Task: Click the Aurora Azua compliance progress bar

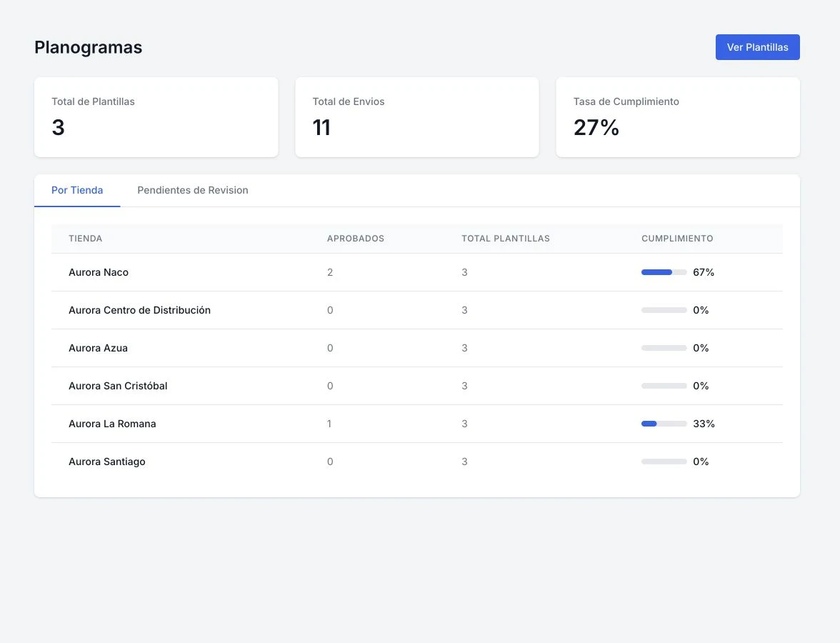Action: coord(664,349)
